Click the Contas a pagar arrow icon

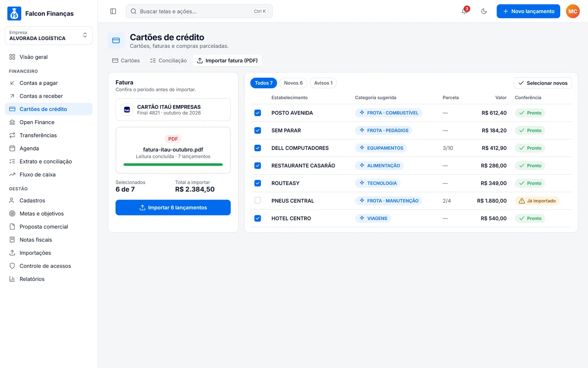[x=12, y=83]
